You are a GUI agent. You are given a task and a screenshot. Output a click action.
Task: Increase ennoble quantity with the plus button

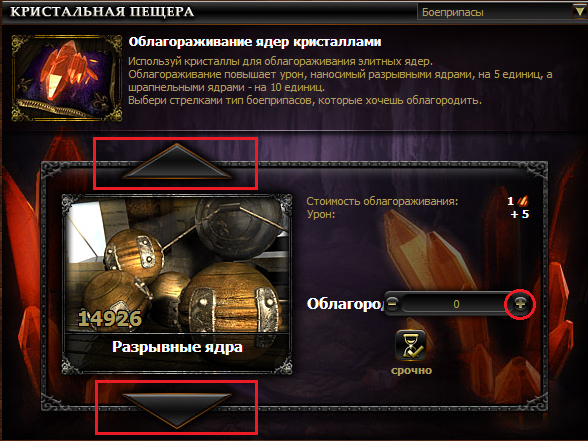click(x=520, y=304)
